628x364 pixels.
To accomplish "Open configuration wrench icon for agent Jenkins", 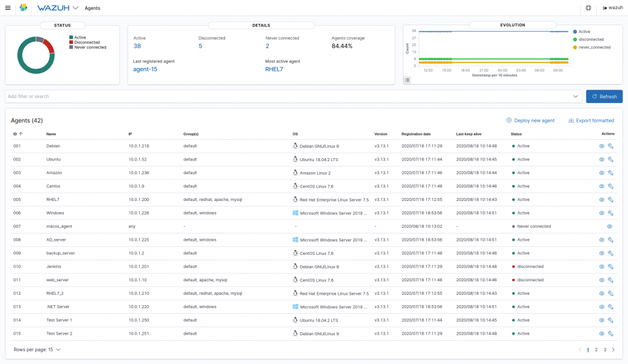I will pyautogui.click(x=610, y=267).
